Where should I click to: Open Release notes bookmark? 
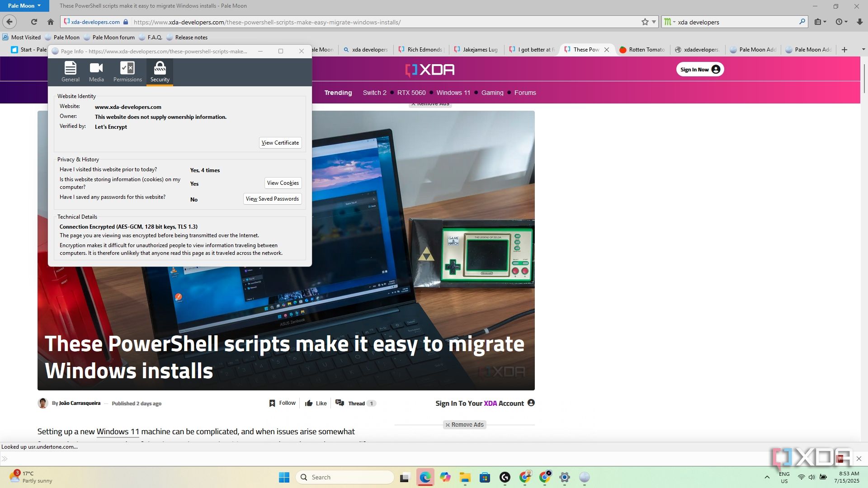coord(187,38)
